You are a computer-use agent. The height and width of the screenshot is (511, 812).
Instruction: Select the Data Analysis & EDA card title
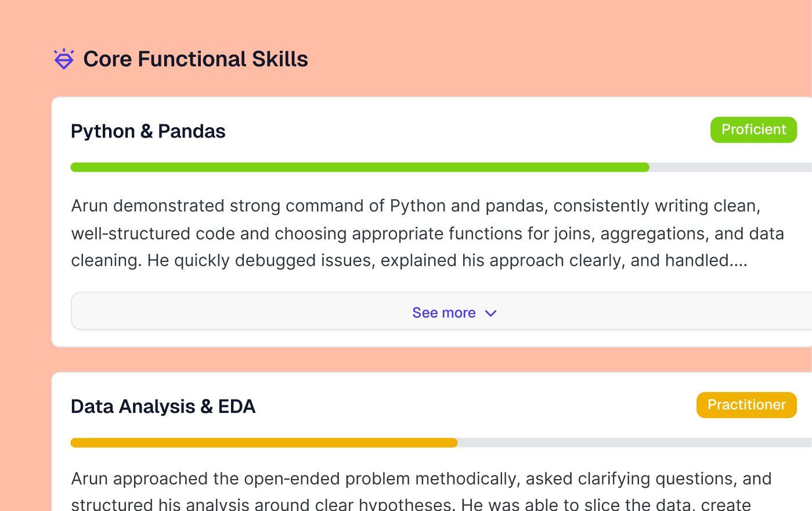(x=163, y=406)
